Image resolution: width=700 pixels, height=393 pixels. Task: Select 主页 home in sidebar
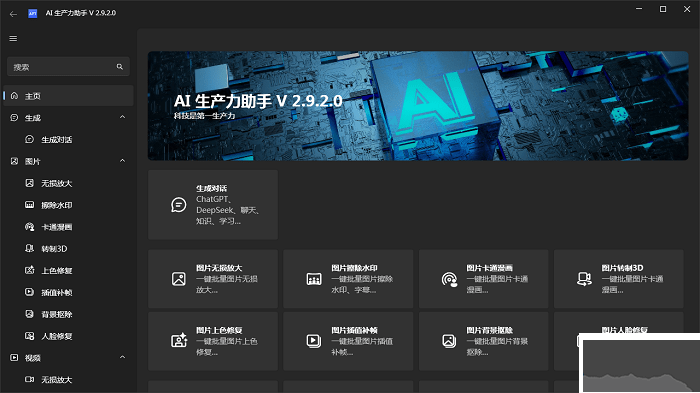click(x=68, y=96)
